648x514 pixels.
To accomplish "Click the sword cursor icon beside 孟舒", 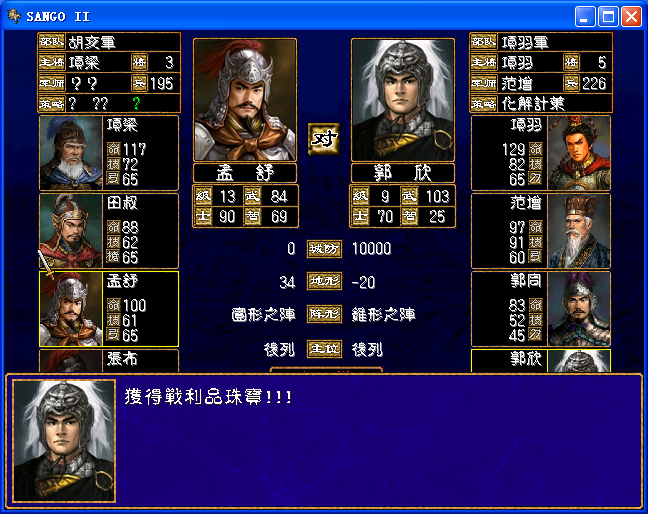I will click(46, 264).
